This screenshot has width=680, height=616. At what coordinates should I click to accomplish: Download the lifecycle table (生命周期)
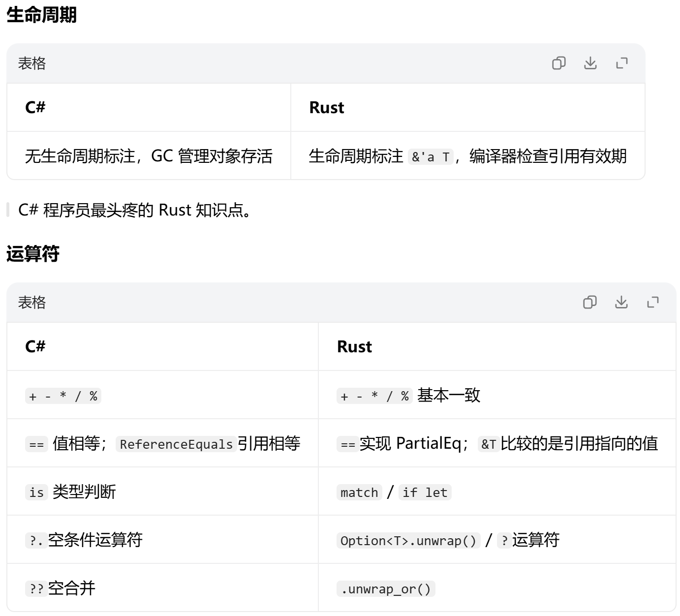point(590,63)
